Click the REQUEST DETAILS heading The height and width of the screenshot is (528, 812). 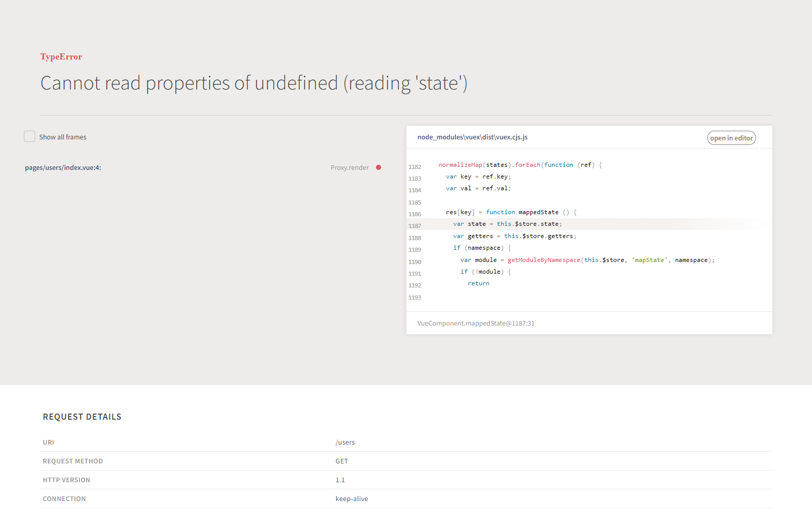coord(82,417)
